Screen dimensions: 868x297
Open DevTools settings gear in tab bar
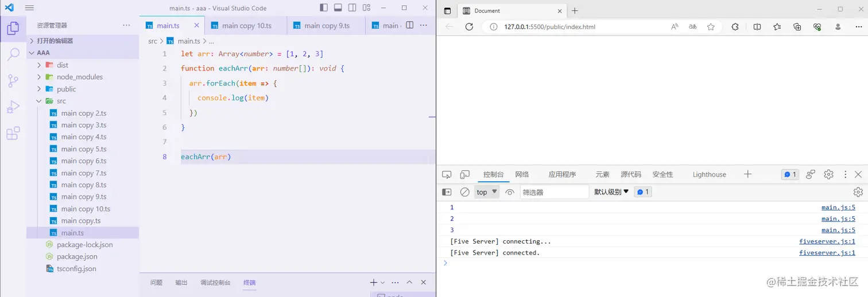(828, 174)
